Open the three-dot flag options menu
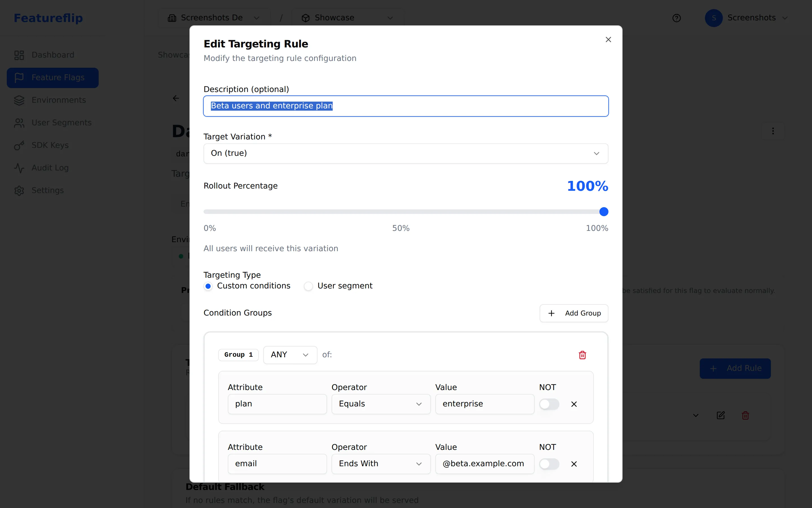812x508 pixels. coord(773,131)
